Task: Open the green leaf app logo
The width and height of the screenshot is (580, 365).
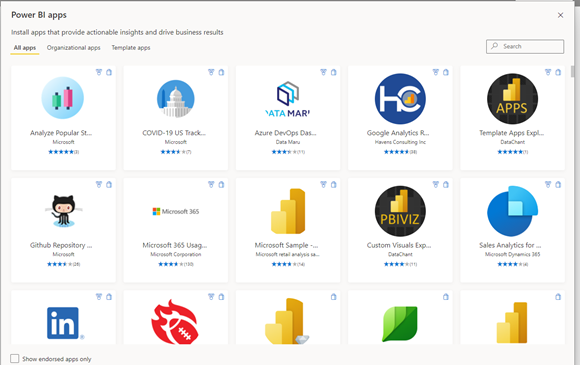Action: click(400, 324)
